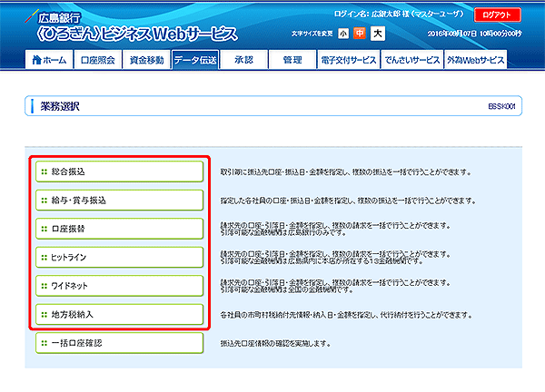The width and height of the screenshot is (545, 392).
Task: Open the 外為Webサービス tab
Action: (475, 60)
